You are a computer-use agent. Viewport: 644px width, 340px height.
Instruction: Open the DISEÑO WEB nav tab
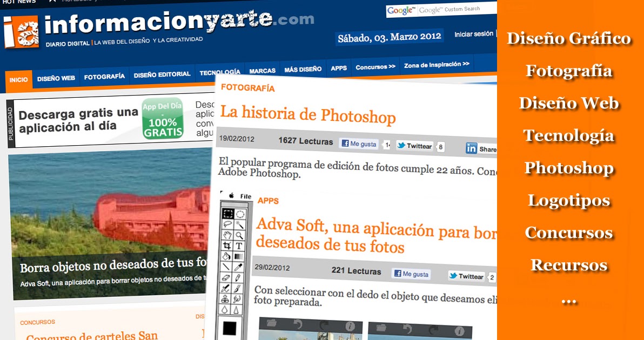pos(56,78)
